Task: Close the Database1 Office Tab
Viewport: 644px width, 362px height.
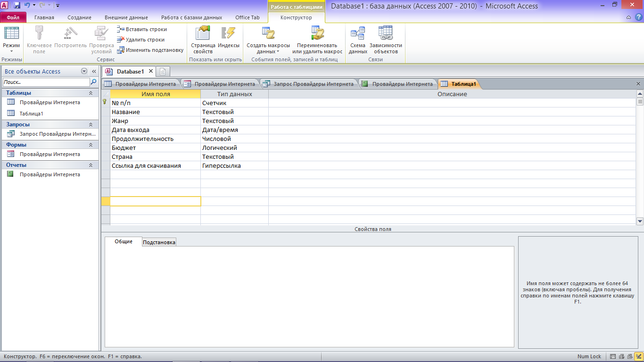Action: coord(151,71)
